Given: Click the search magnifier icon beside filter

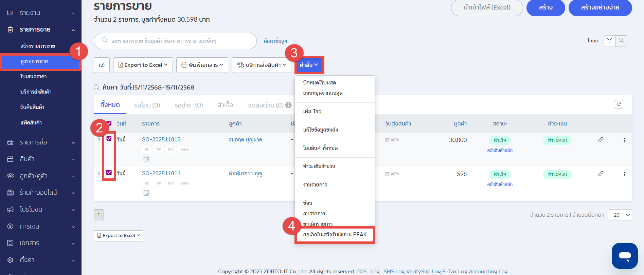Looking at the screenshot, I should click(621, 41).
